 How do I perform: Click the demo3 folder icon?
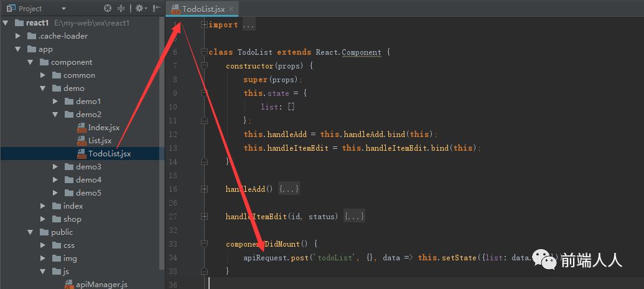[69, 167]
